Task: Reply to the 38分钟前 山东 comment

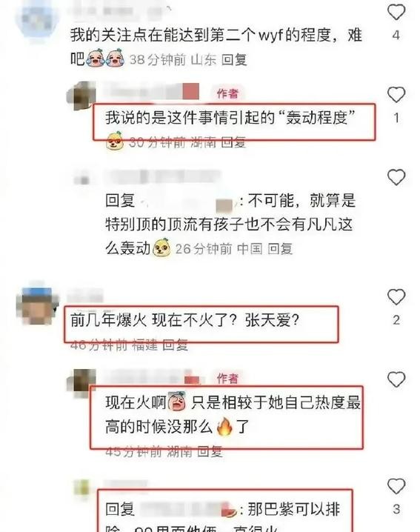Action: 234,60
